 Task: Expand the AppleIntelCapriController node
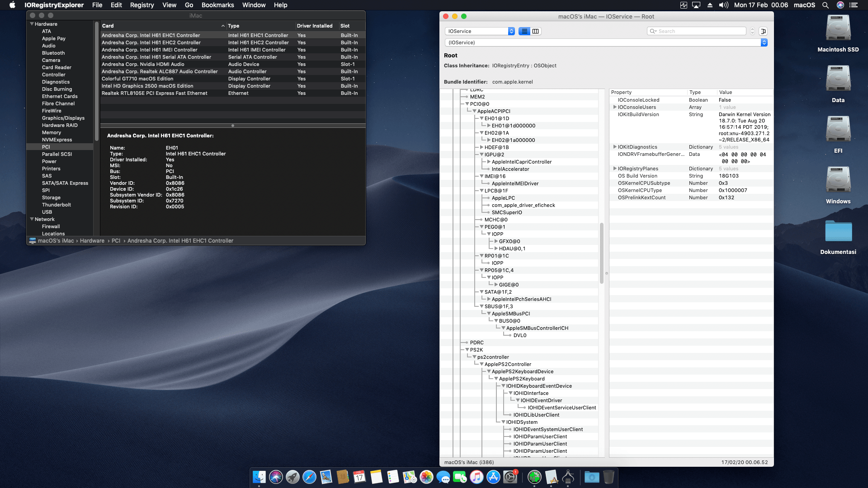point(489,162)
